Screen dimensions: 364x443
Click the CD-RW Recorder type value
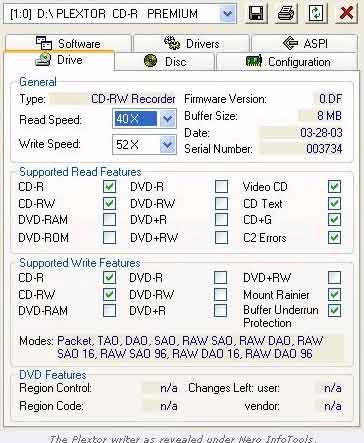[133, 99]
